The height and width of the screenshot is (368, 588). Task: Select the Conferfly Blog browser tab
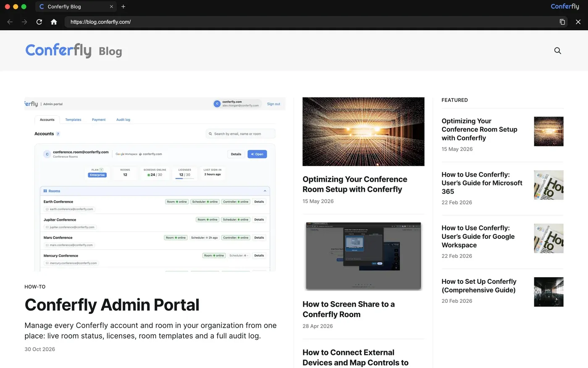[x=76, y=7]
